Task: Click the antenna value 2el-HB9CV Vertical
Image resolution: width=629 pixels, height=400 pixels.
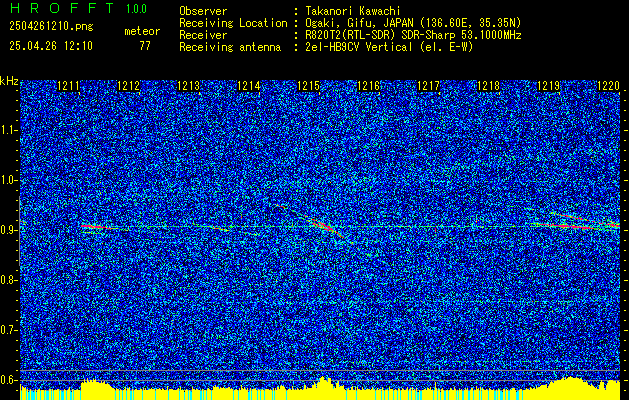Action: 357,47
